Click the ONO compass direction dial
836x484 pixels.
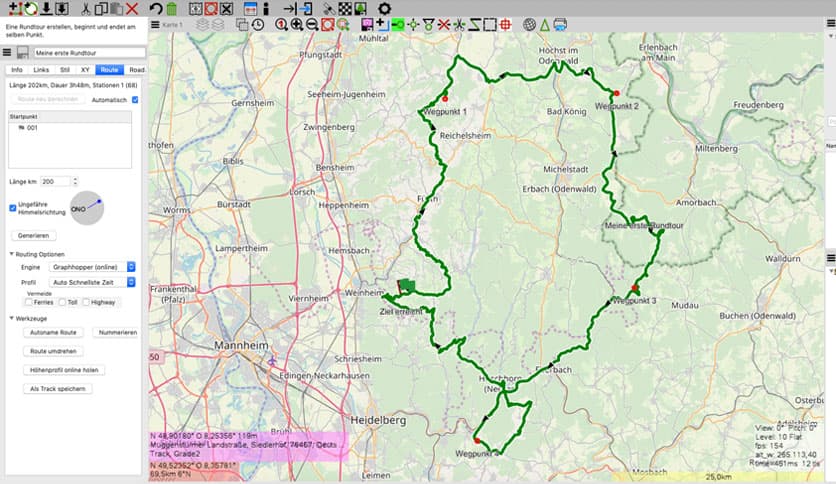(x=87, y=208)
